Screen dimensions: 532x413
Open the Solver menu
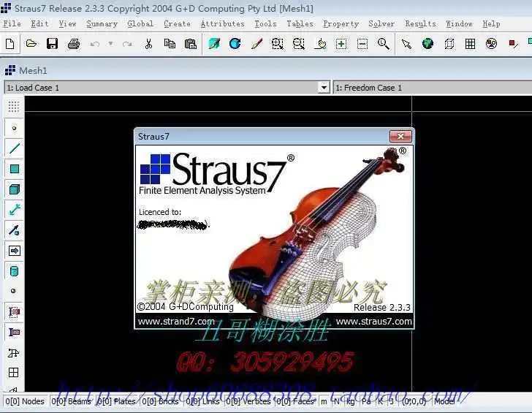point(381,23)
